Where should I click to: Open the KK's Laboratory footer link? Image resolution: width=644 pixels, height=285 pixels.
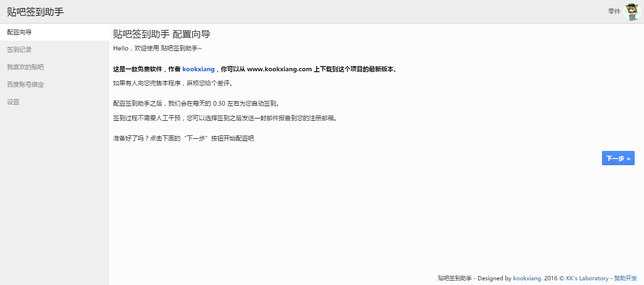tap(586, 278)
